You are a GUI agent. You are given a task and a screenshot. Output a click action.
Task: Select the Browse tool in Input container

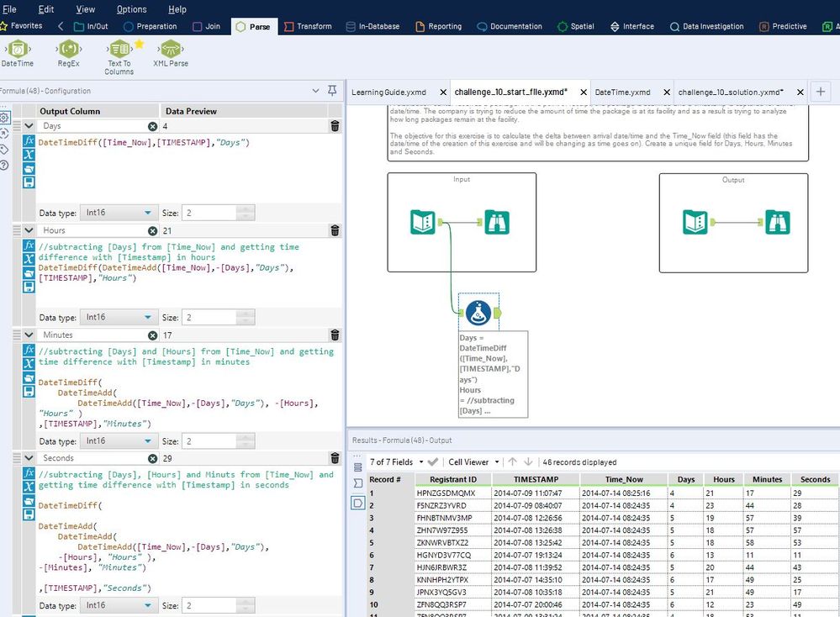(498, 223)
